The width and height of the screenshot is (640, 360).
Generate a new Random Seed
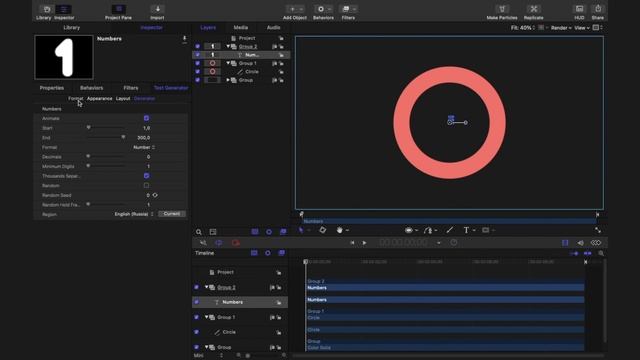(x=155, y=196)
